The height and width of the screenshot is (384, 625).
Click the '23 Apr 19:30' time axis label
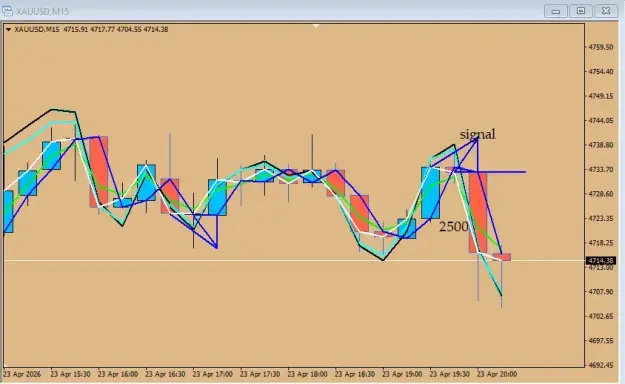[x=450, y=374]
